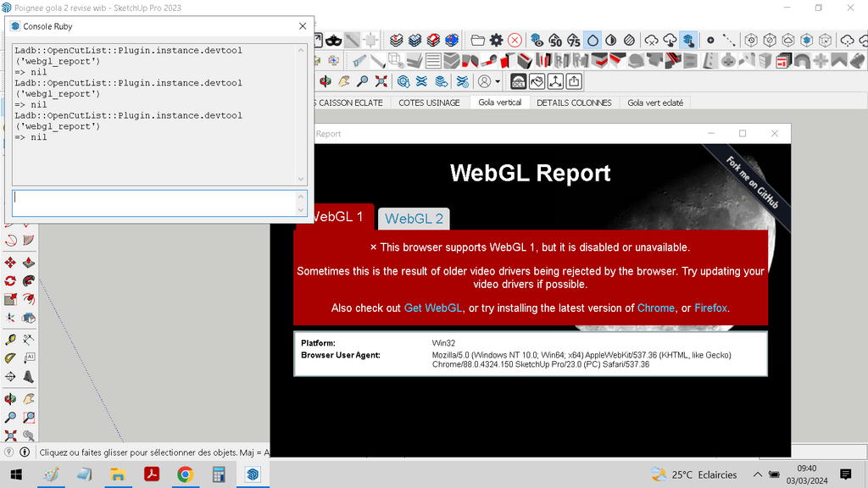This screenshot has width=868, height=488.
Task: Click the black mask icon in top toolbar
Action: pyautogui.click(x=333, y=40)
